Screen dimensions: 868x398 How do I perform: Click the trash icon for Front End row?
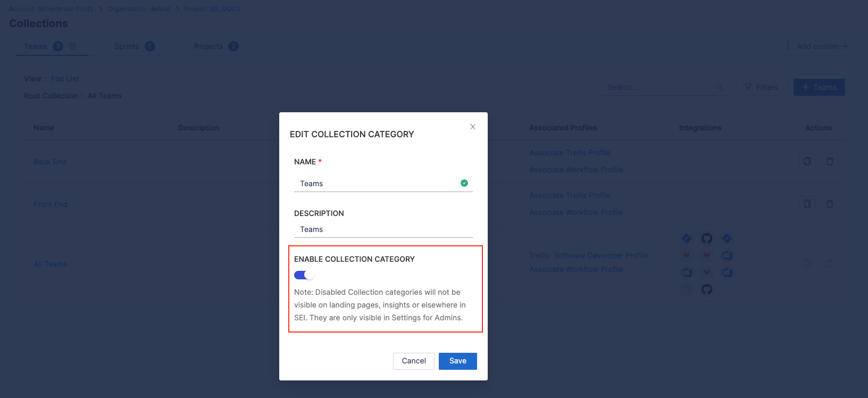pos(829,204)
